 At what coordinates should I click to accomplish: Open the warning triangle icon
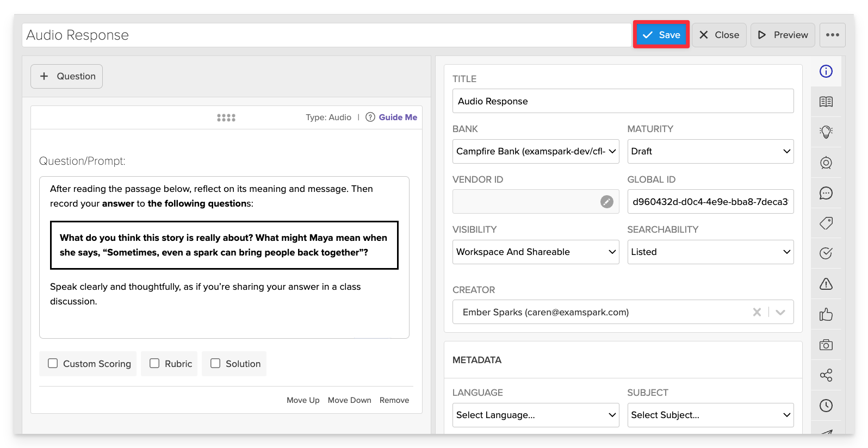826,284
